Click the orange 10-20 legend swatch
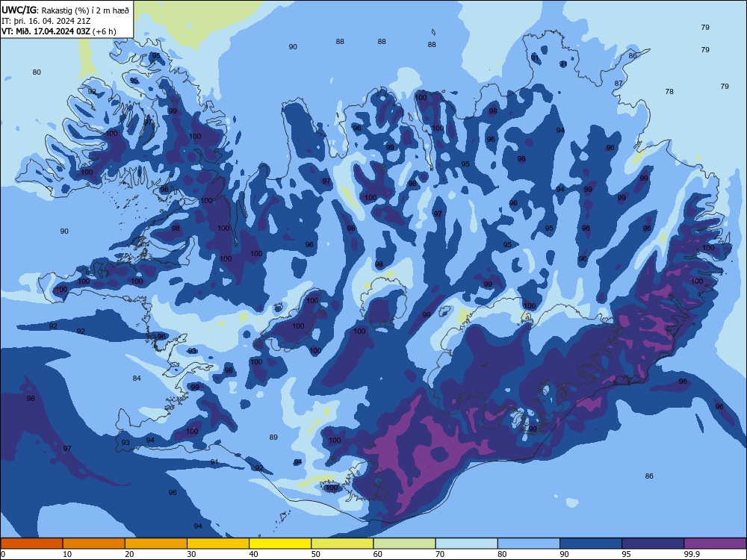747x560 pixels. click(94, 544)
